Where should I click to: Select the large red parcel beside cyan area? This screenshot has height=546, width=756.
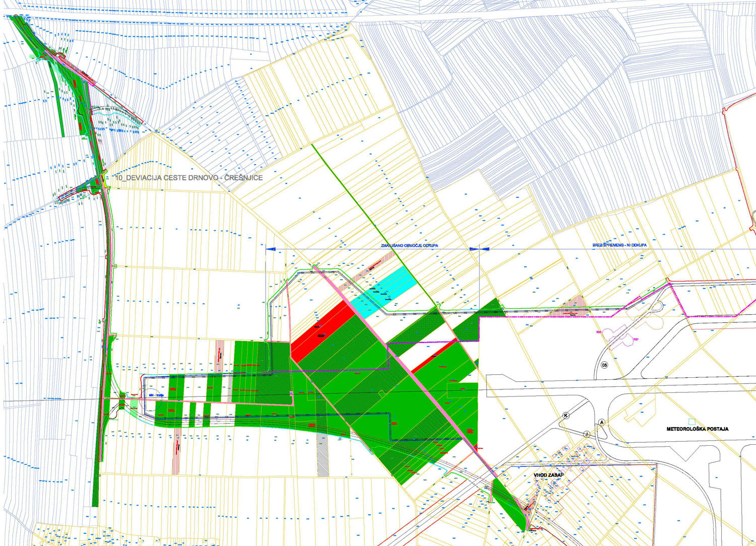(x=322, y=332)
